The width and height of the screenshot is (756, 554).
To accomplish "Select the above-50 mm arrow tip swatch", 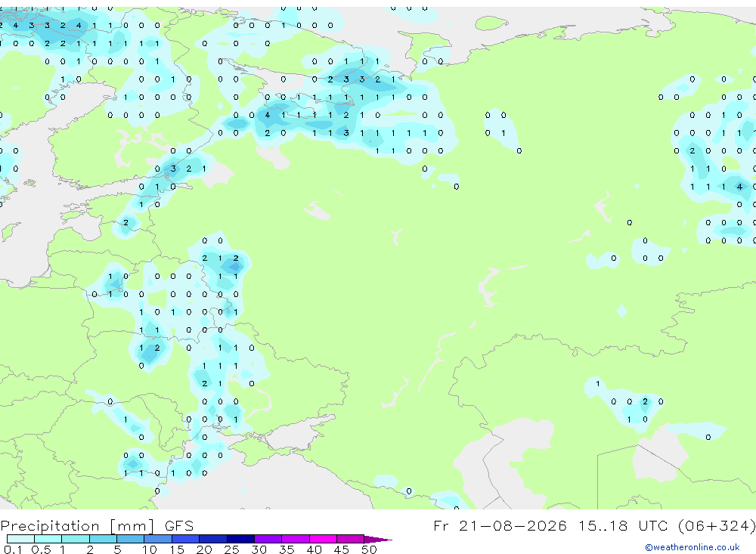I will (x=377, y=540).
